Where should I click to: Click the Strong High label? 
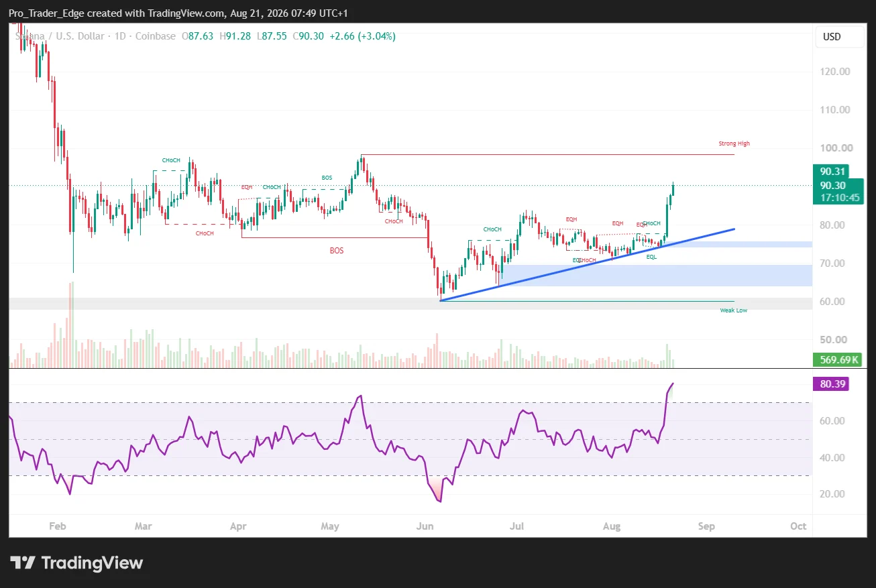point(734,143)
